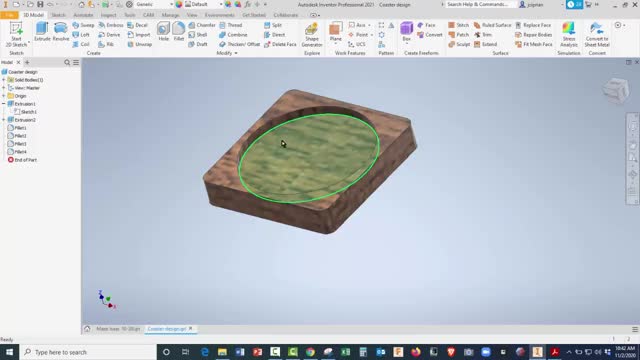Screen dimensions: 640x360
Task: Select the Revolve tool
Action: 60,31
